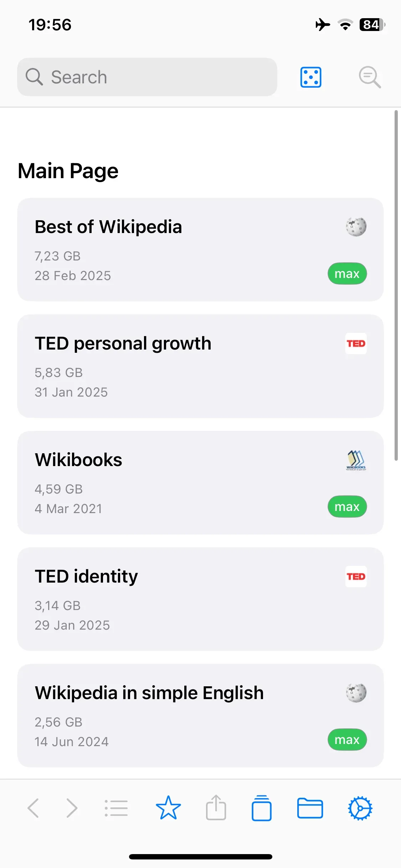
Task: Open the tabs overview icon
Action: 262,808
